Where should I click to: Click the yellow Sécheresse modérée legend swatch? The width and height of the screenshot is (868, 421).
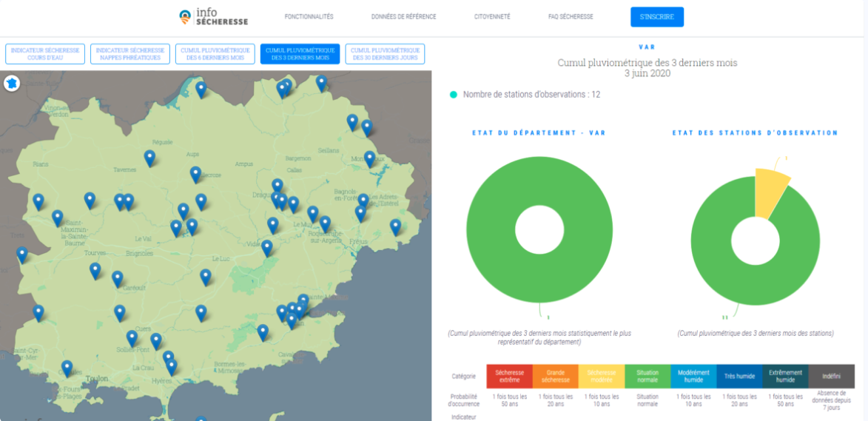[x=601, y=376]
